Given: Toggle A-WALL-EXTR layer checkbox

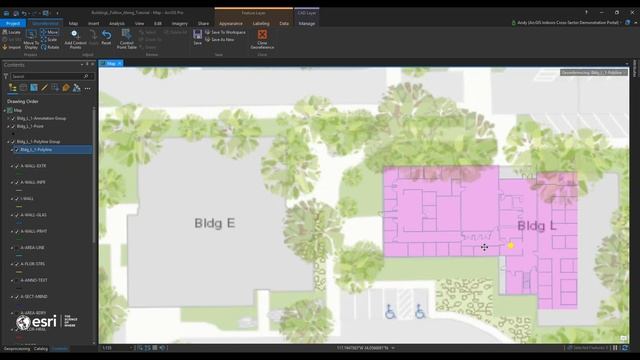Looking at the screenshot, I should pyautogui.click(x=17, y=166).
